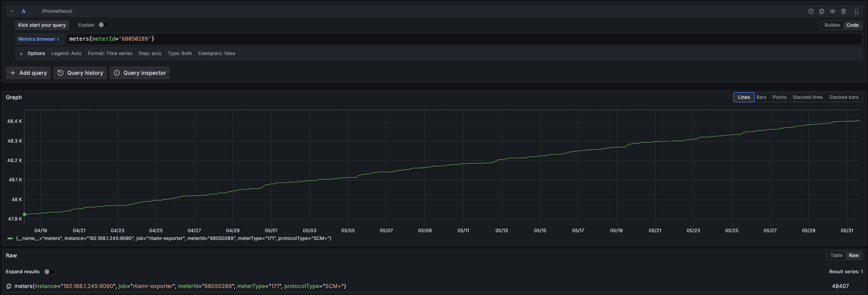Select Bars graph style
Image resolution: width=868 pixels, height=295 pixels.
click(x=761, y=97)
